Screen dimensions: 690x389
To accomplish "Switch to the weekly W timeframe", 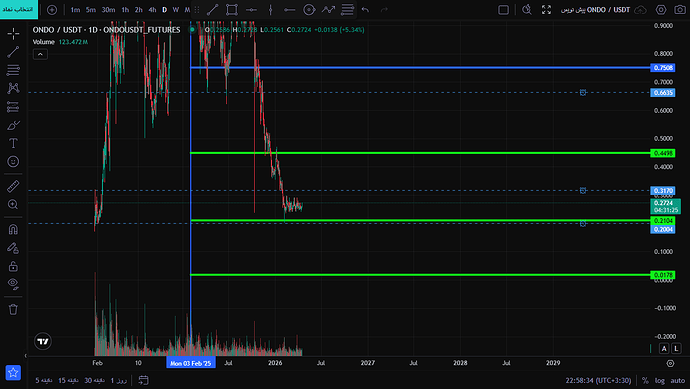I will tap(176, 10).
